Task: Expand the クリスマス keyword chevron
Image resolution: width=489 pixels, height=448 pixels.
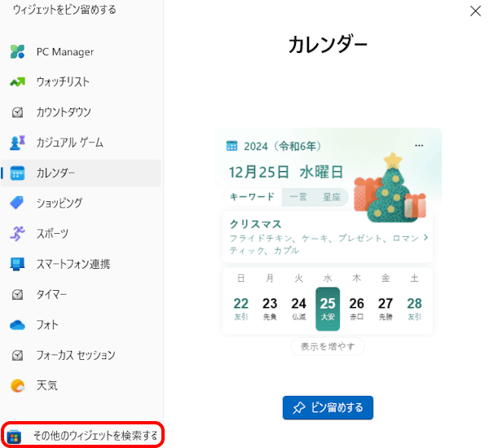Action: click(x=425, y=238)
